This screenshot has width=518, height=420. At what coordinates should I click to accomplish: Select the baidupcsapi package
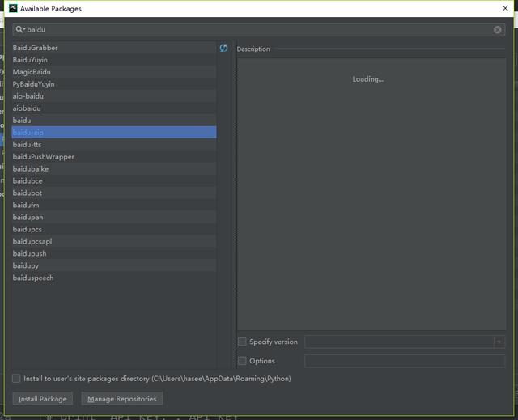pos(114,241)
